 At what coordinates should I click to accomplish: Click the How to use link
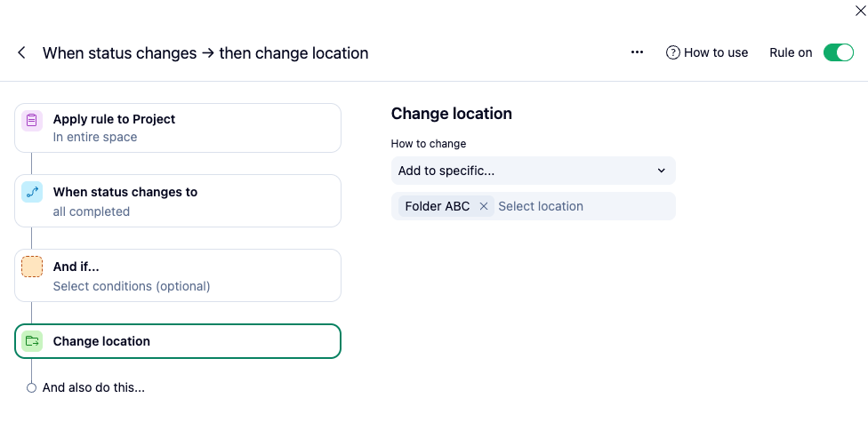coord(715,52)
